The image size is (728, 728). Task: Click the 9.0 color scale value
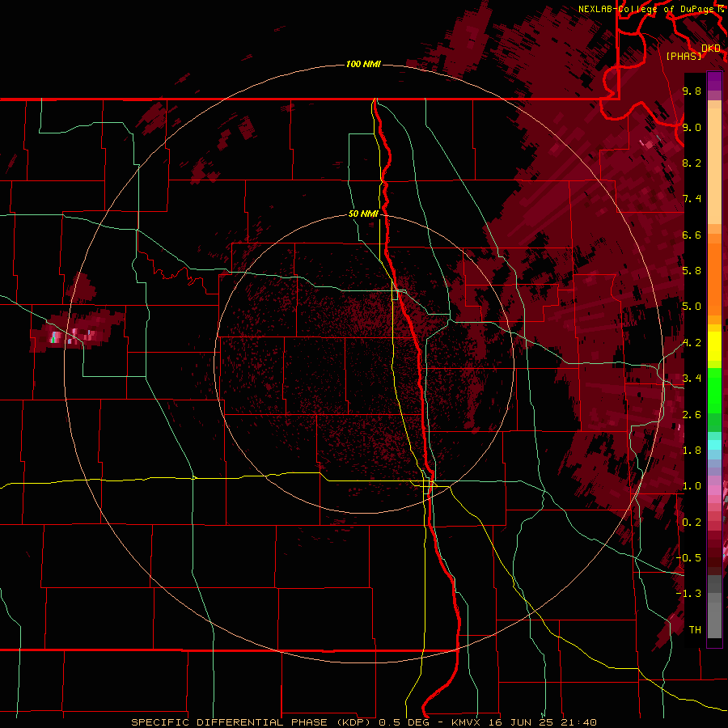(x=692, y=127)
